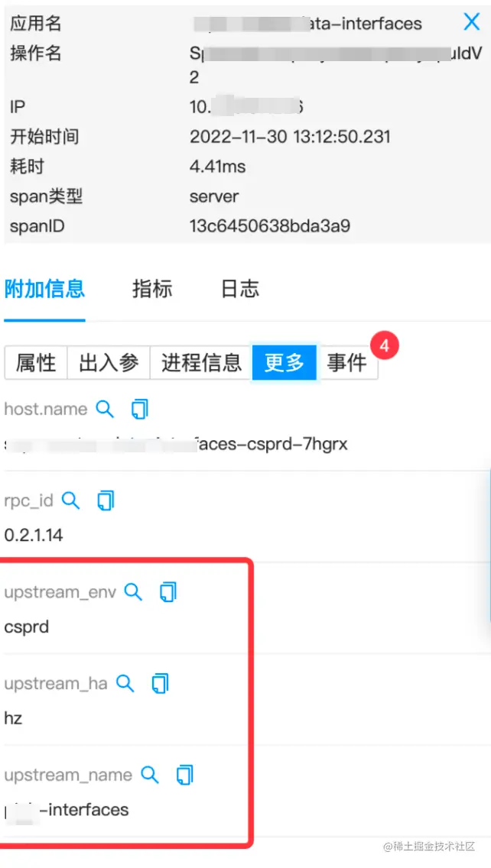Select the 属性 segment button

pyautogui.click(x=36, y=363)
